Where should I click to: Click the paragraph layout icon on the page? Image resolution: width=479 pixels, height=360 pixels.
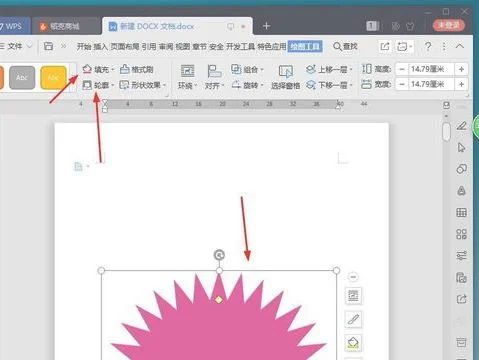point(78,166)
